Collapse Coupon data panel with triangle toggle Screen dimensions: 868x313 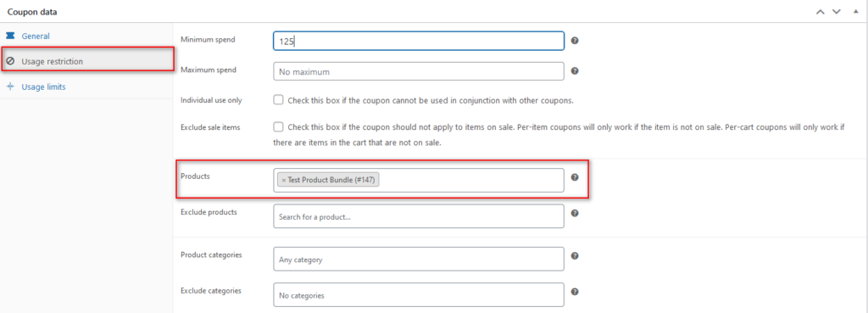pos(856,11)
